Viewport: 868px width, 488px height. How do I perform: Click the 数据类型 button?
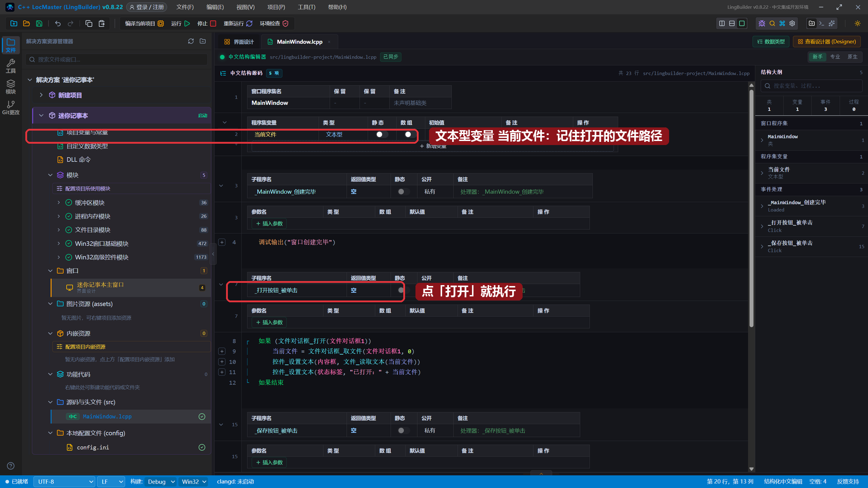(771, 42)
